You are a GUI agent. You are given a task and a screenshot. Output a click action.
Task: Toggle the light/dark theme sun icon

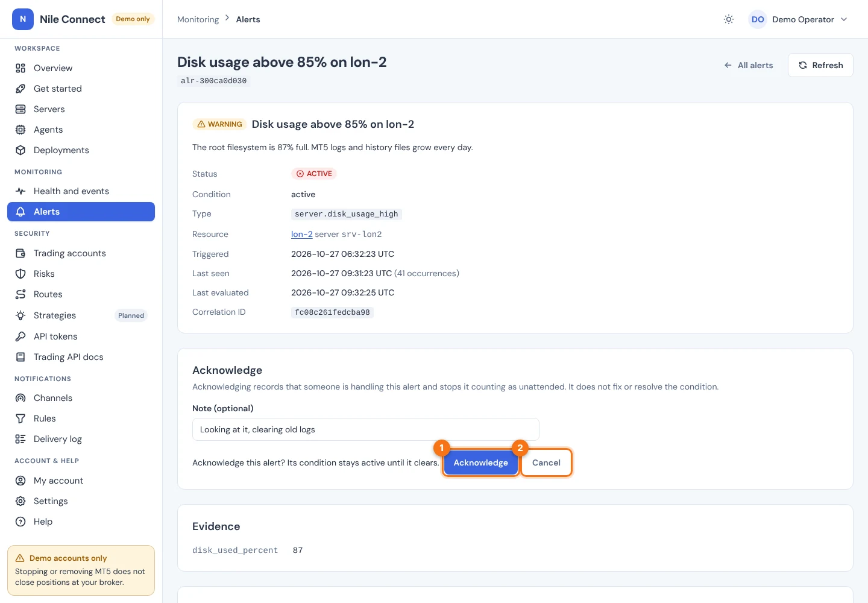(729, 19)
